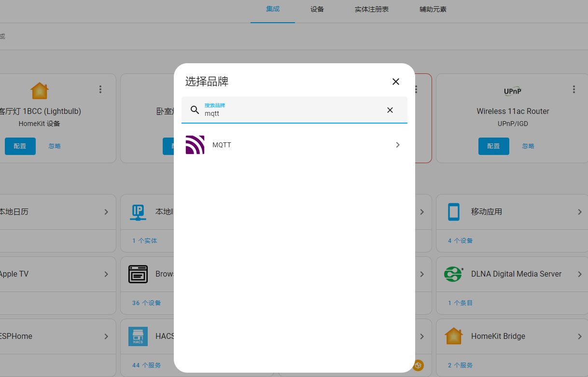Expand the HomeKit Bridge card arrow
Viewport: 588px width, 377px height.
tap(580, 336)
